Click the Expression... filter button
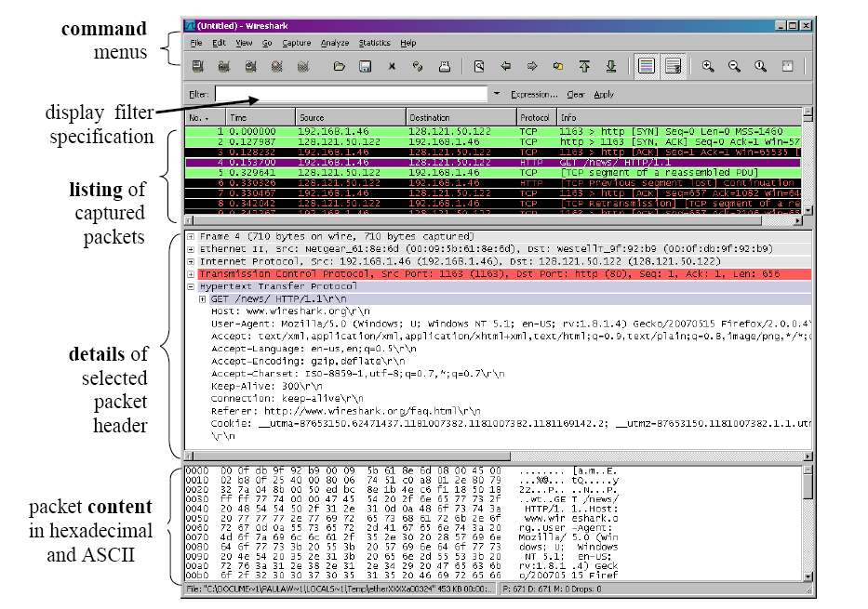The width and height of the screenshot is (868, 609). pyautogui.click(x=534, y=95)
